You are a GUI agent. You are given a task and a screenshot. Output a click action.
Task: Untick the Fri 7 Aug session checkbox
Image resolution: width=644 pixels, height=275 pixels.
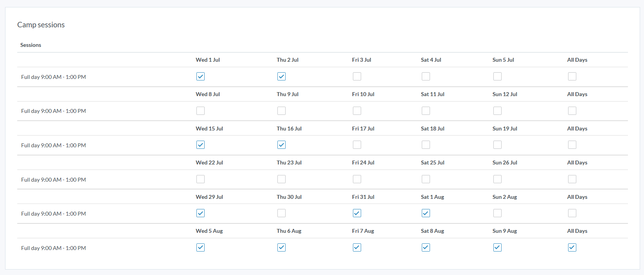point(357,248)
